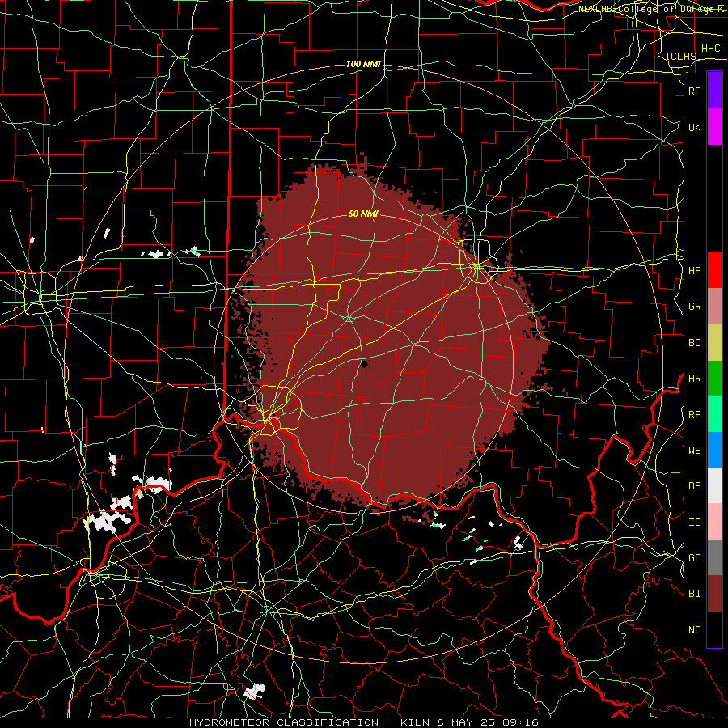Click the DS white legend swatch

pyautogui.click(x=714, y=485)
